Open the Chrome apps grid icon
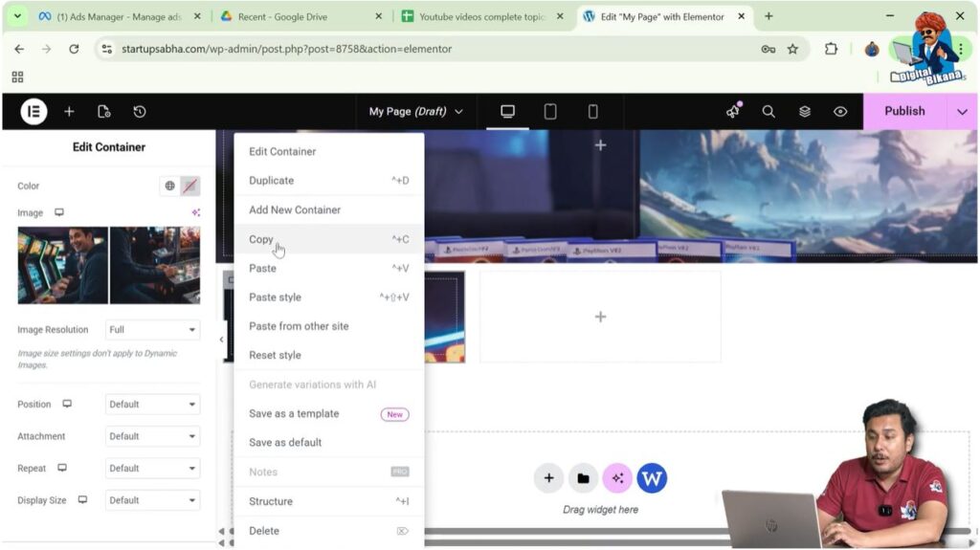Viewport: 980px width, 550px height. coord(17,77)
